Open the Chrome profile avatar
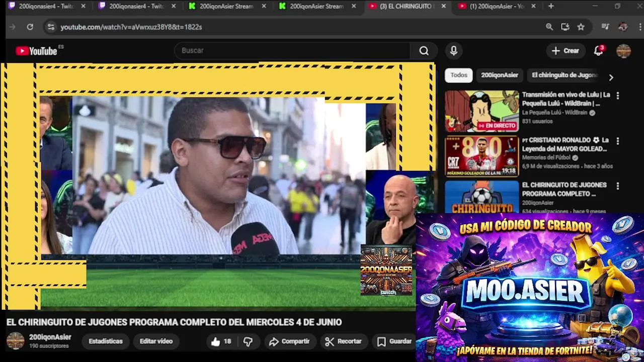 coord(623,27)
